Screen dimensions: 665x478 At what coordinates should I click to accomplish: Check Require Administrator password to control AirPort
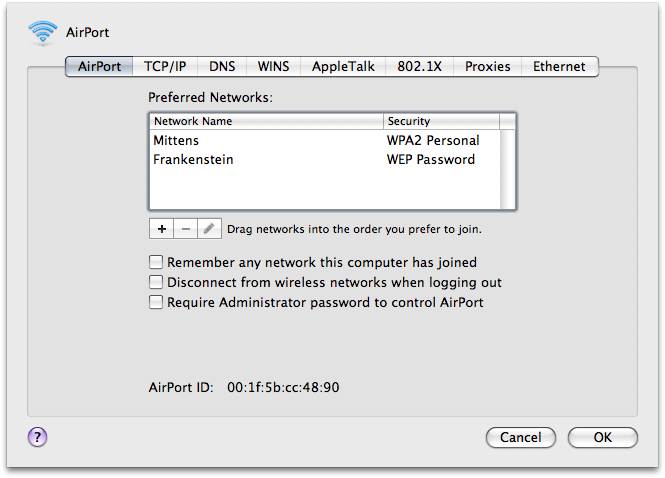156,302
